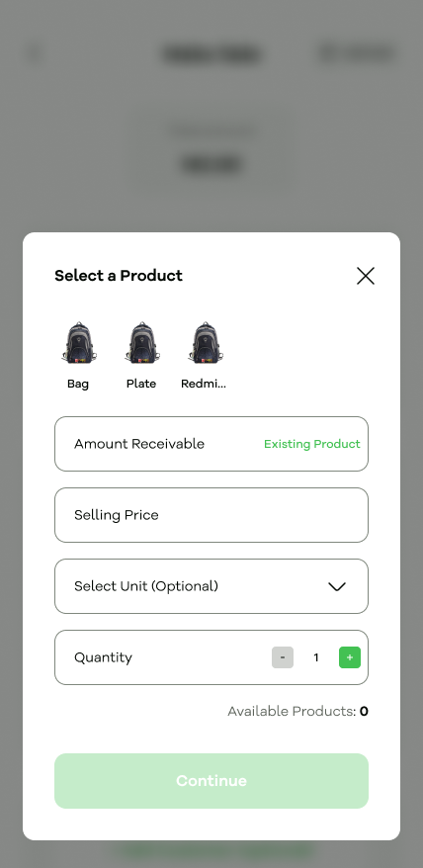Click the quantity value 1
Image resolution: width=423 pixels, height=868 pixels.
pyautogui.click(x=316, y=657)
